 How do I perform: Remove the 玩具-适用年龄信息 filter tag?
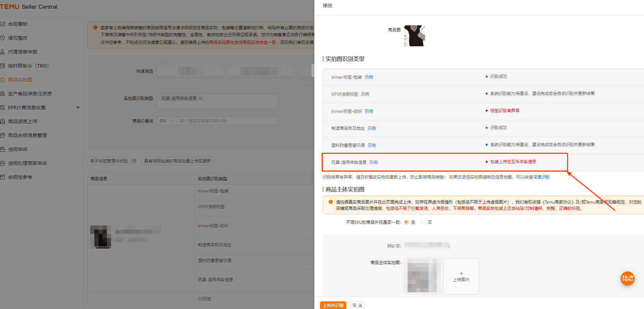200,98
